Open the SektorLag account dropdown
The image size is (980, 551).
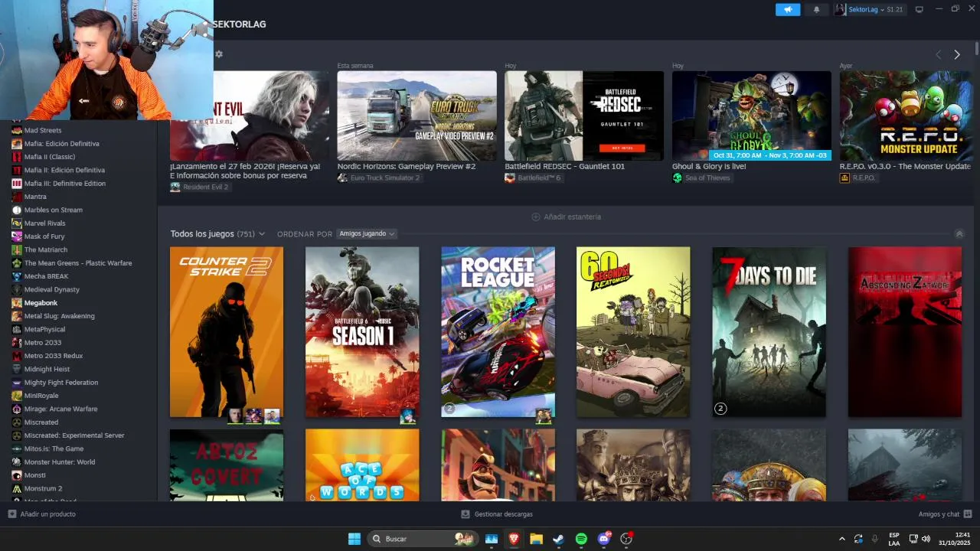point(869,9)
